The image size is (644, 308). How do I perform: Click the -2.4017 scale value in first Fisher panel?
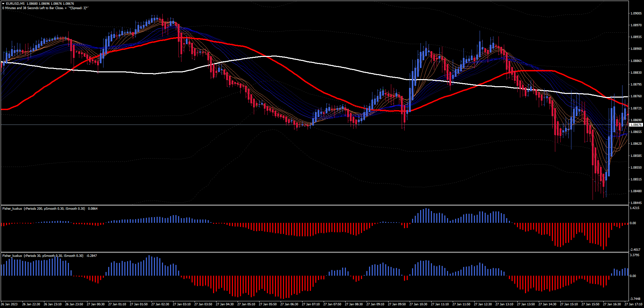(635, 250)
